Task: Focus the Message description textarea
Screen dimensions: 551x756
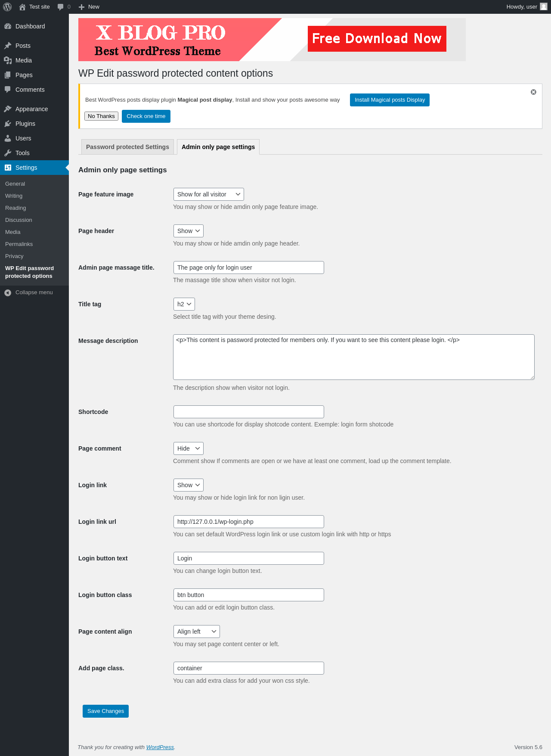Action: pyautogui.click(x=354, y=357)
